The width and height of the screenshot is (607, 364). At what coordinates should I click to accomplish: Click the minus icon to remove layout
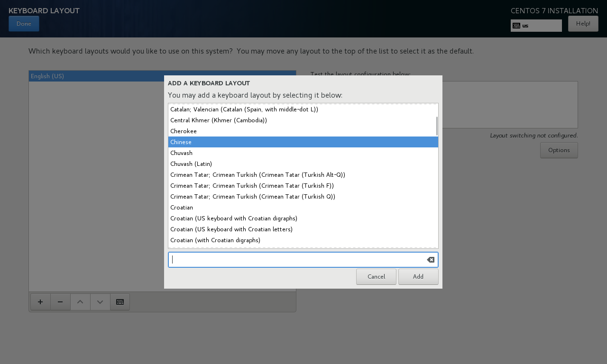tap(60, 302)
